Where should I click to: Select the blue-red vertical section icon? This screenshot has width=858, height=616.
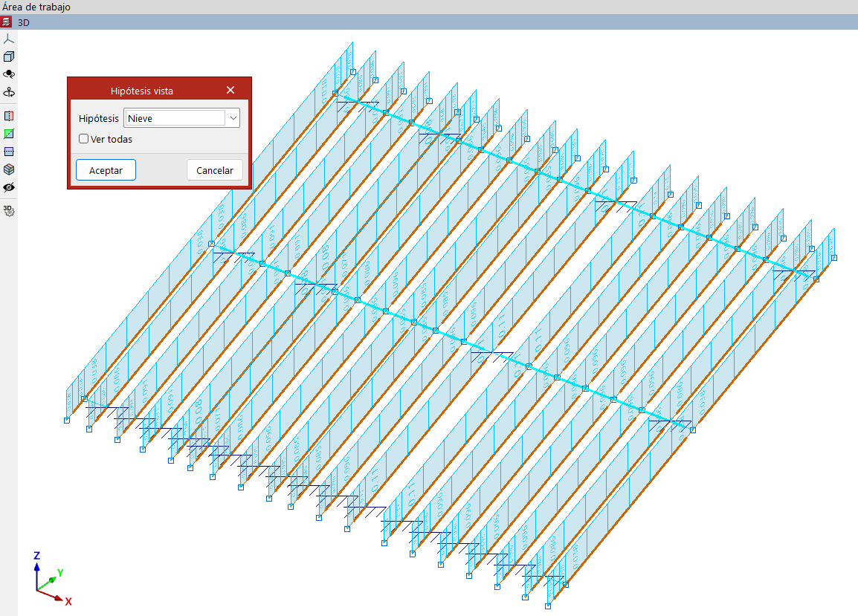click(9, 116)
